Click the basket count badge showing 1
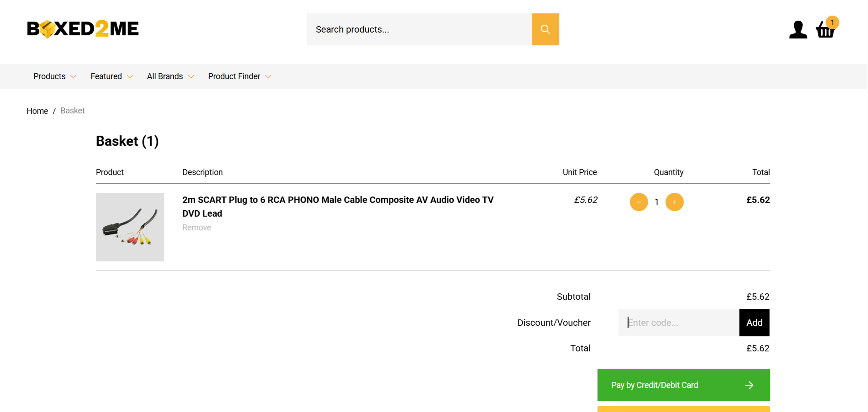Image resolution: width=868 pixels, height=412 pixels. click(833, 22)
